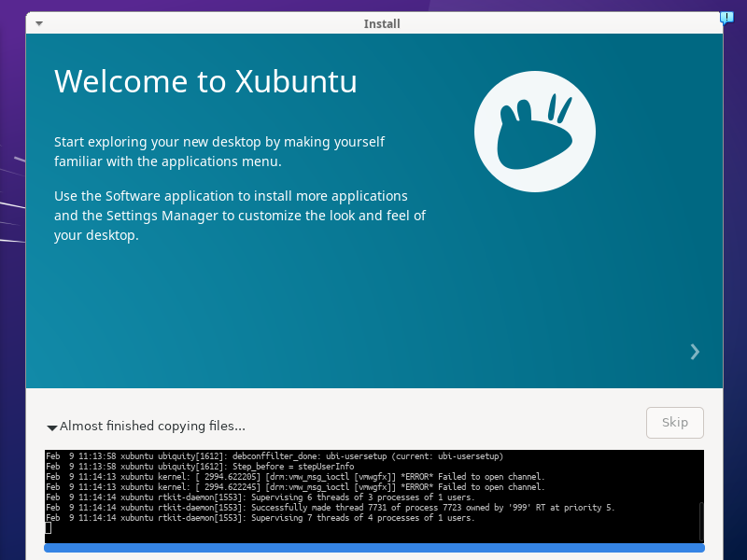The image size is (747, 560).
Task: Click the 'Install' window title
Action: point(382,24)
